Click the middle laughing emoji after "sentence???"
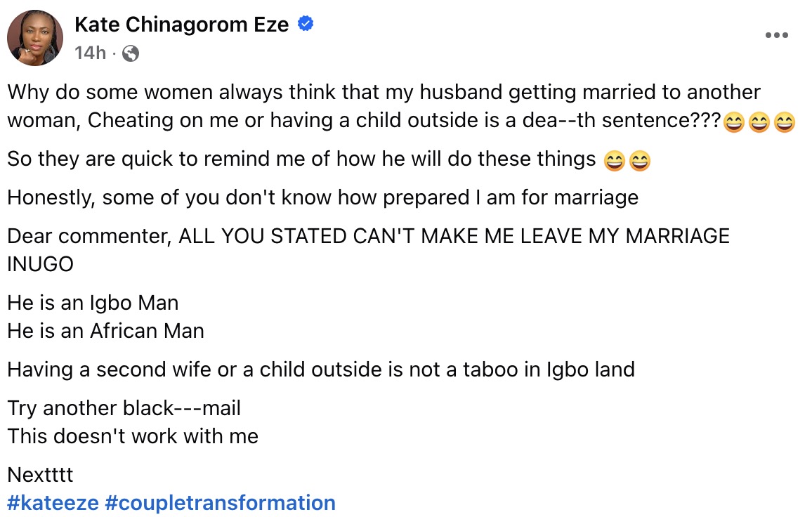 coord(759,123)
